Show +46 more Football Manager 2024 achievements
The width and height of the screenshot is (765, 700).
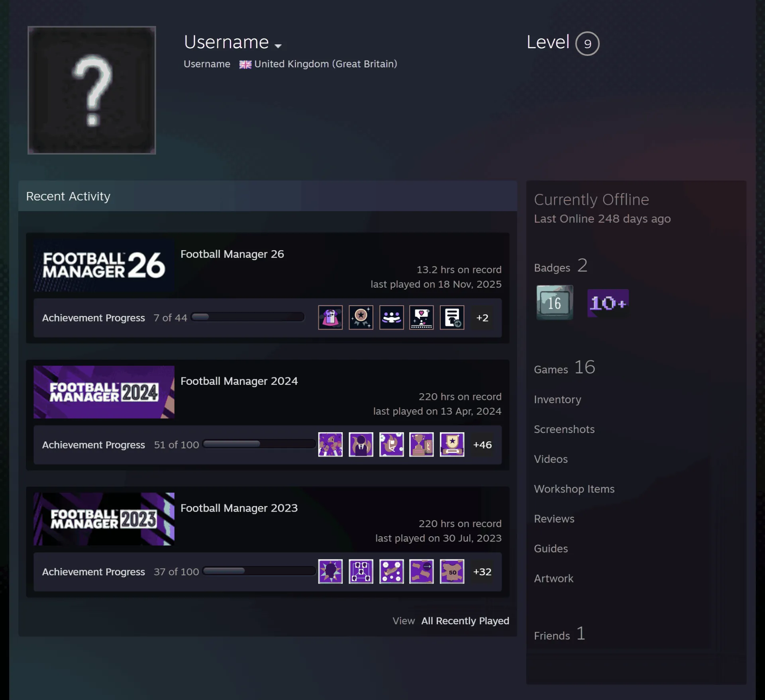(x=482, y=444)
